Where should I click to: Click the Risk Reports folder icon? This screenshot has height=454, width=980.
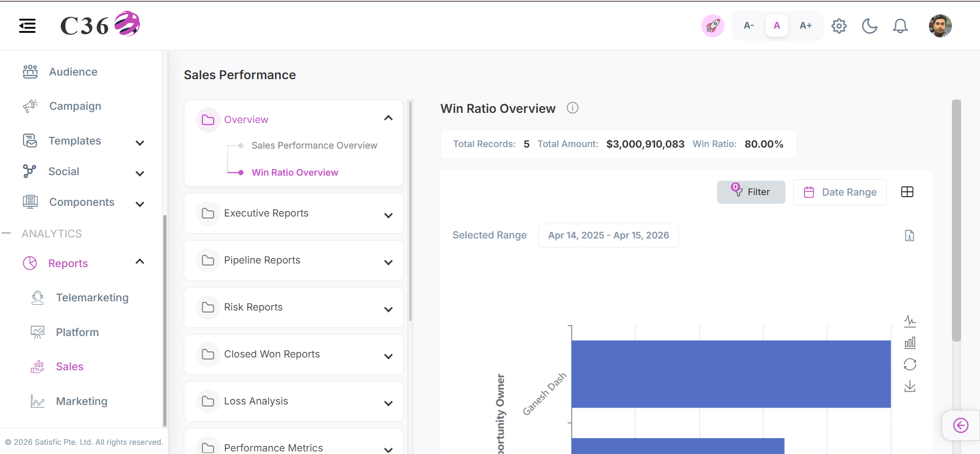208,307
